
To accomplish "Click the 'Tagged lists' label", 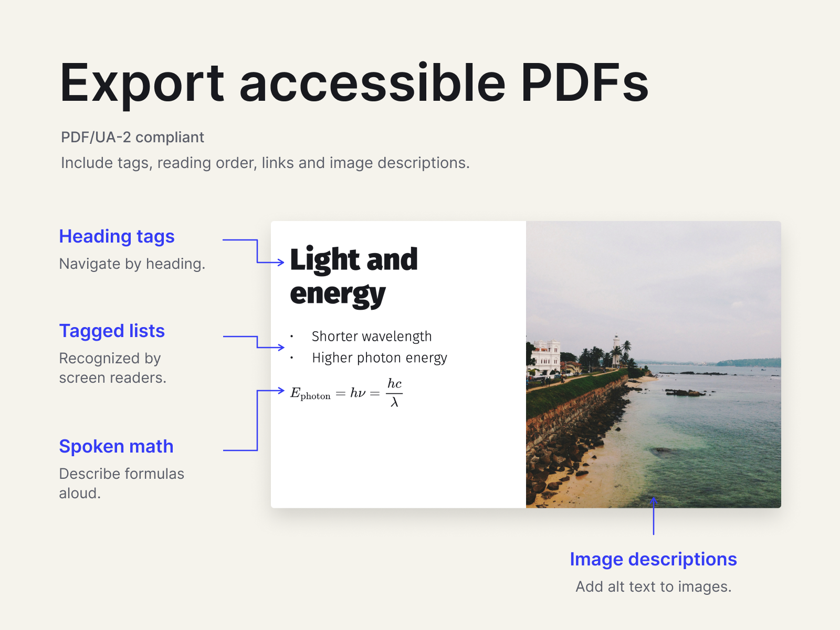I will [x=112, y=331].
